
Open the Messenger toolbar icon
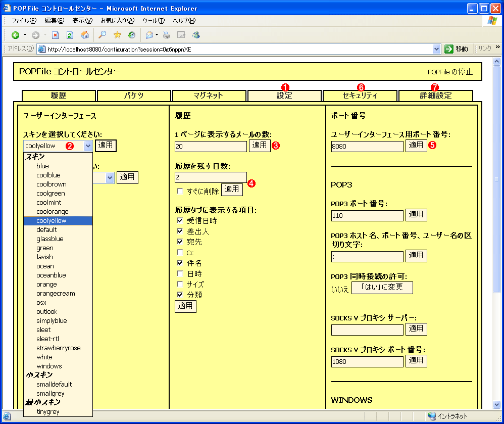[x=196, y=35]
